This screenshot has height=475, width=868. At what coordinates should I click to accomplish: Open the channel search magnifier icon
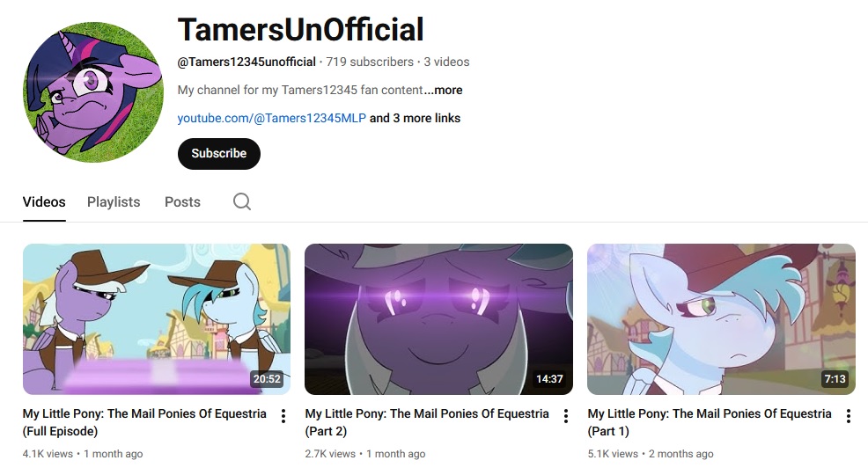point(242,201)
